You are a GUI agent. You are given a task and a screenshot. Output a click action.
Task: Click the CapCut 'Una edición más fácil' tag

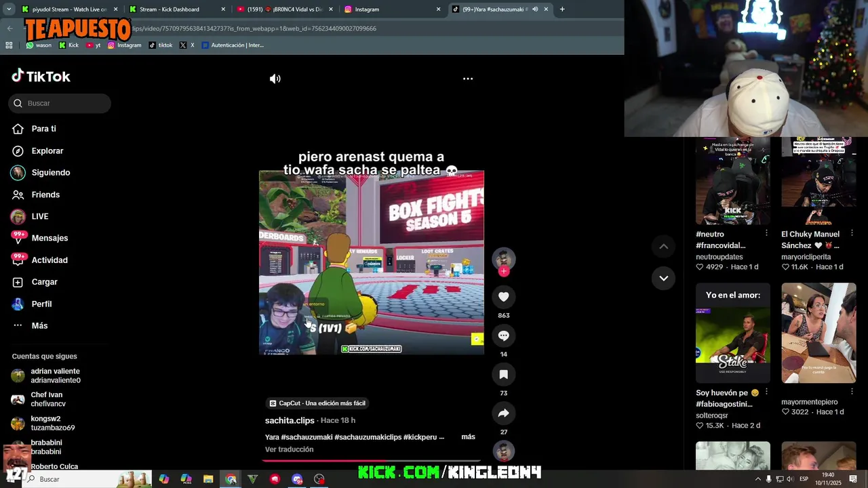tap(317, 403)
